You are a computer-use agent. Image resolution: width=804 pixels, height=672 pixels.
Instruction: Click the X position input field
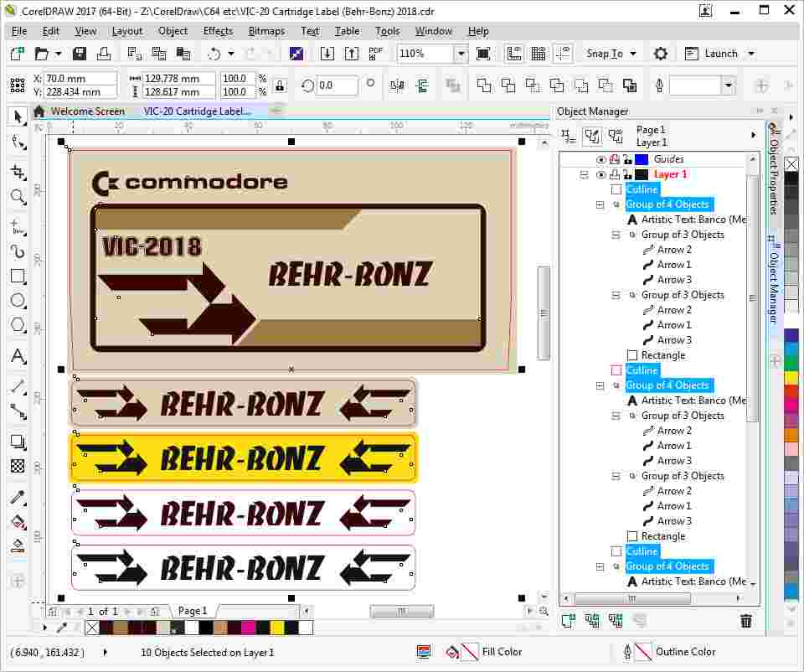pyautogui.click(x=80, y=79)
